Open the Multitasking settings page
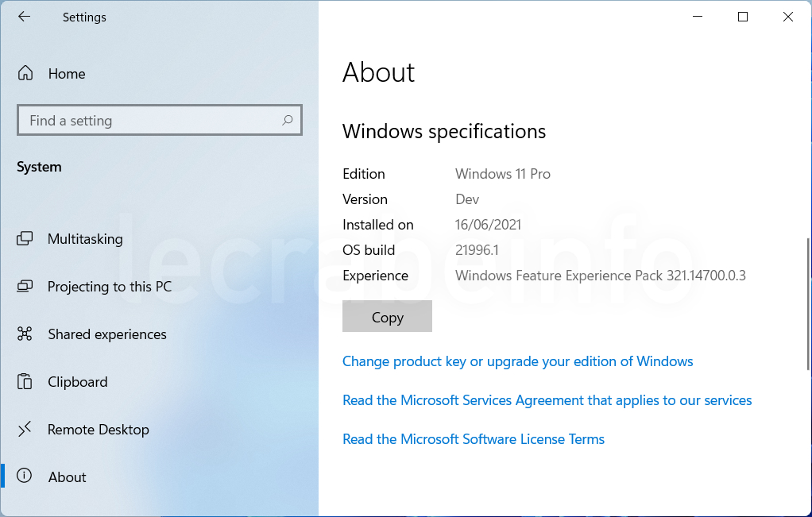 click(86, 239)
